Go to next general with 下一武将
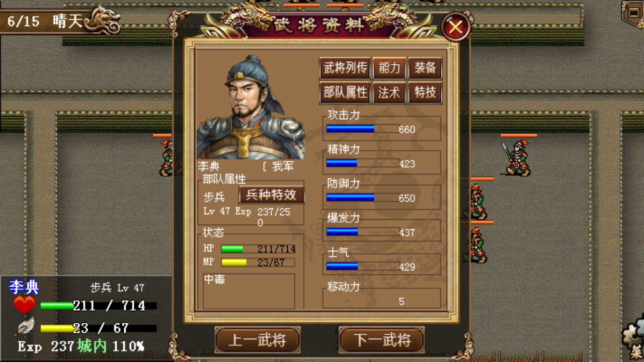This screenshot has height=362, width=644. click(382, 340)
